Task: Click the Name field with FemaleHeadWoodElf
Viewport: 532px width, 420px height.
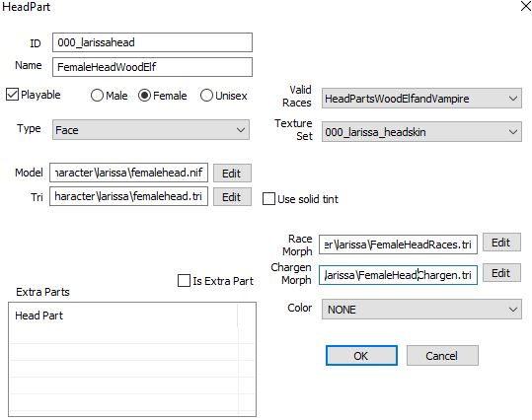Action: (152, 67)
